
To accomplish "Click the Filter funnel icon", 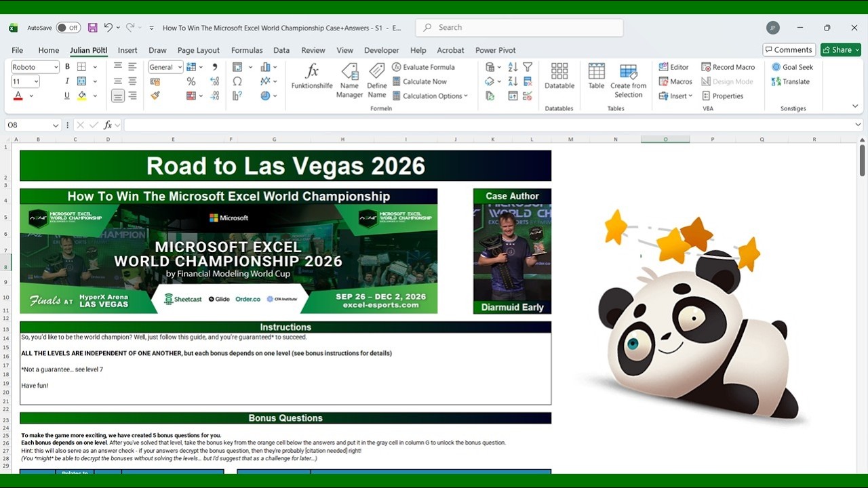I will (528, 67).
